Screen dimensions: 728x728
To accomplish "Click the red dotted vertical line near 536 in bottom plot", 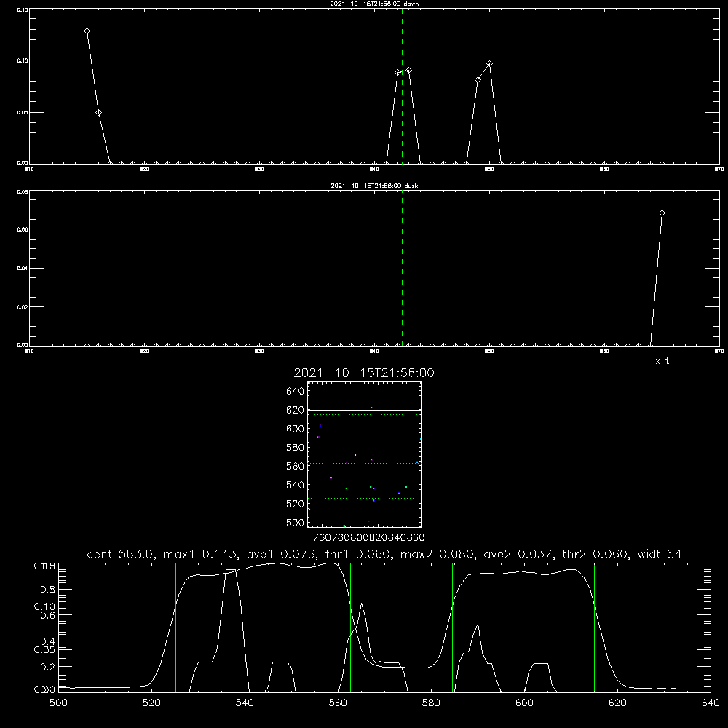I will coord(226,628).
